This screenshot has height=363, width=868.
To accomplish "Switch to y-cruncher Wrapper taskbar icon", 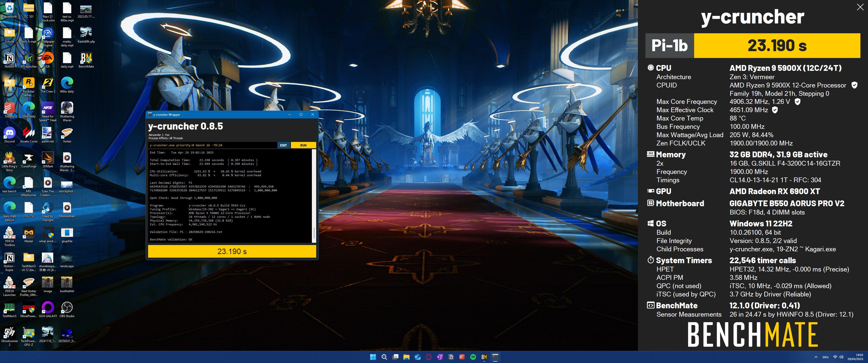I will [x=495, y=357].
